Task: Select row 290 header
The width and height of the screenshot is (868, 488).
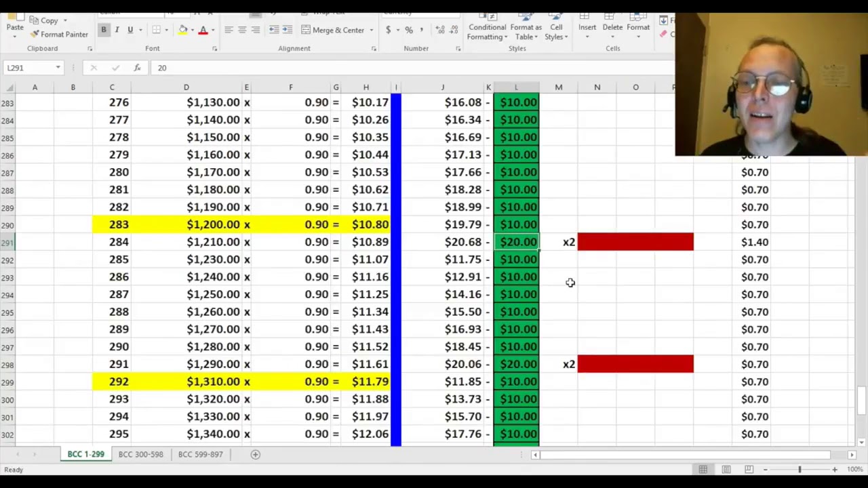Action: [7, 224]
